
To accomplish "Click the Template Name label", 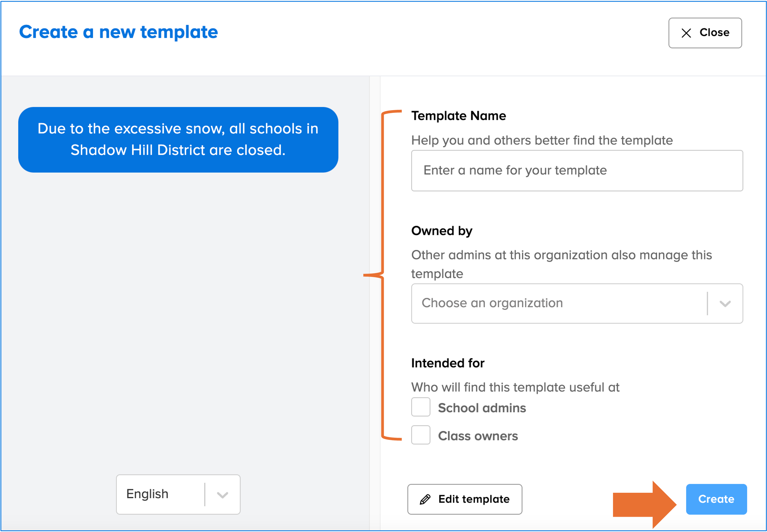I will (x=458, y=116).
